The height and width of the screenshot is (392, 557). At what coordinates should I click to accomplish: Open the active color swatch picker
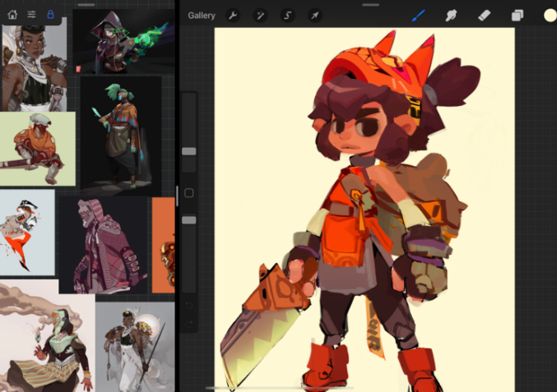(x=550, y=16)
